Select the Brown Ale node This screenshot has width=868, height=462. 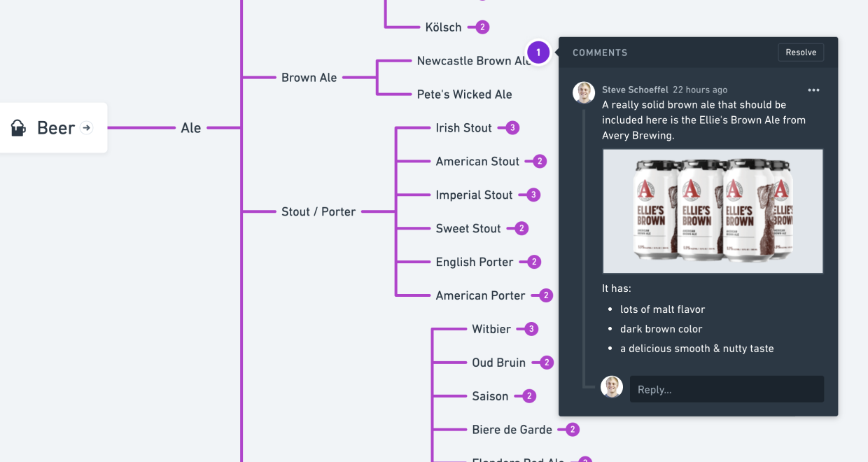[309, 78]
